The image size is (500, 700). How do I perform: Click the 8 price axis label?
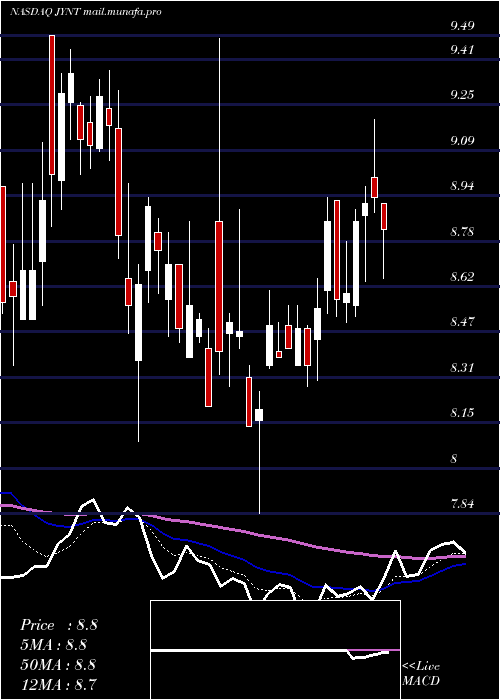click(454, 458)
